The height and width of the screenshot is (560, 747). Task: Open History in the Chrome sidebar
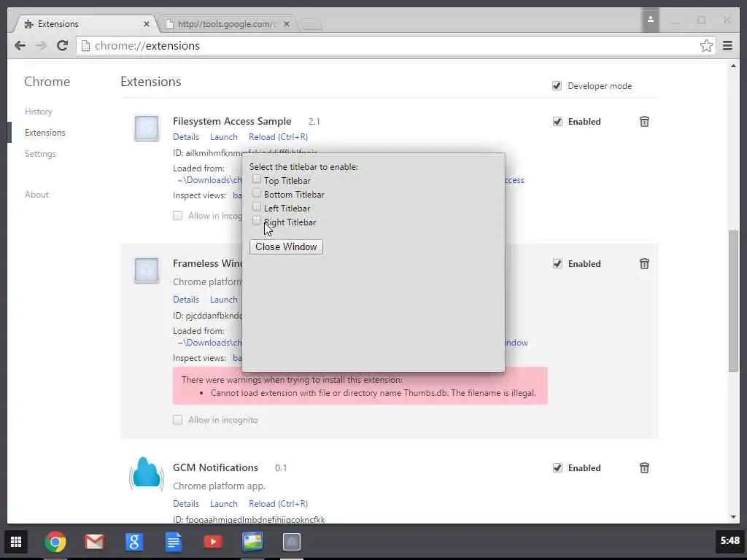click(39, 112)
